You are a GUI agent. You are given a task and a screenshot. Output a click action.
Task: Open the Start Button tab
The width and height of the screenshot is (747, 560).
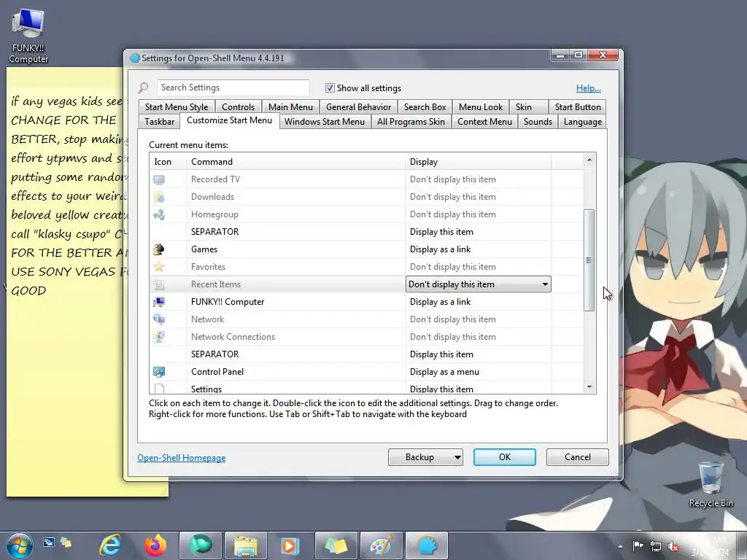pos(578,107)
